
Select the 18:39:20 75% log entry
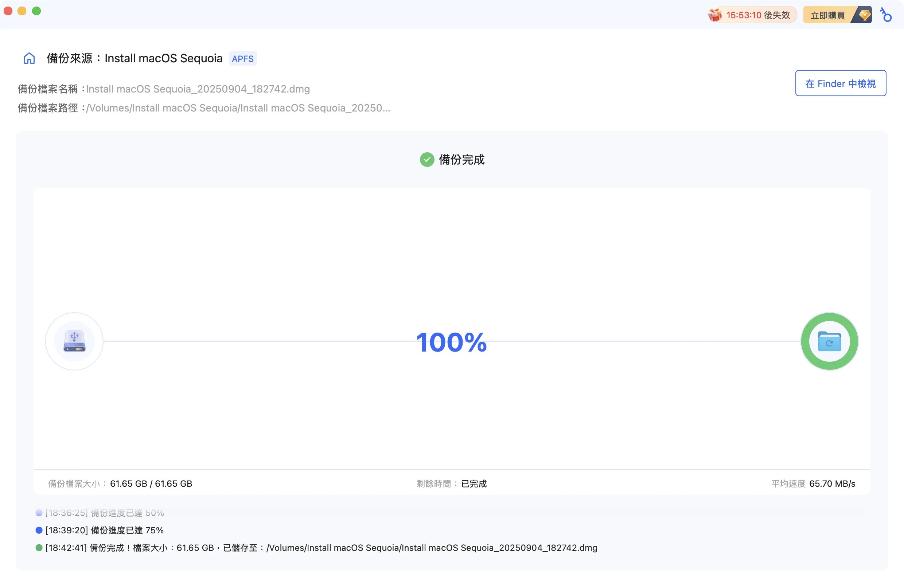[x=100, y=530]
